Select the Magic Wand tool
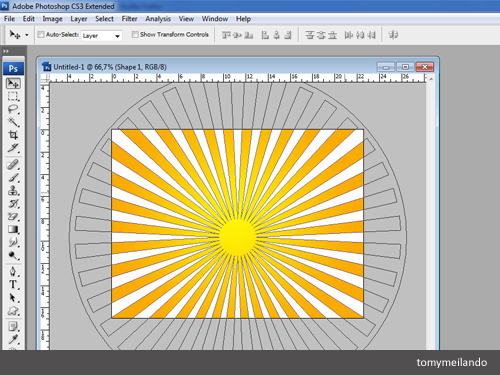Screen dimensions: 500x375 [x=13, y=122]
